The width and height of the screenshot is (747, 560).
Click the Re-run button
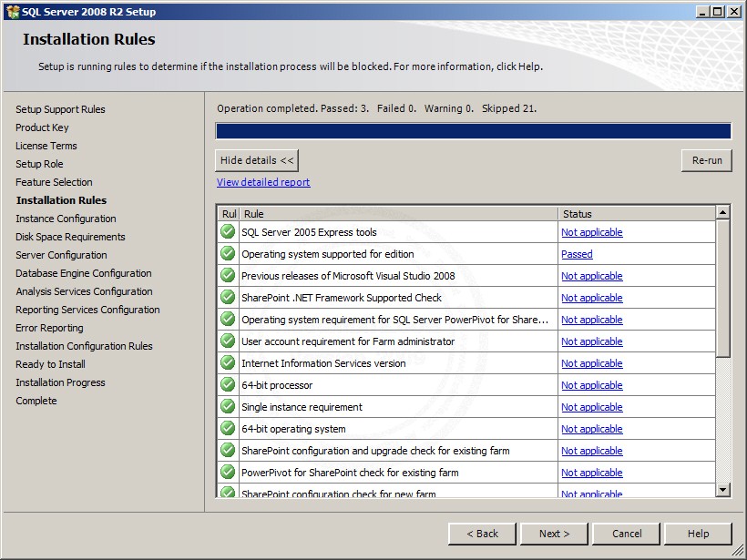tap(707, 160)
